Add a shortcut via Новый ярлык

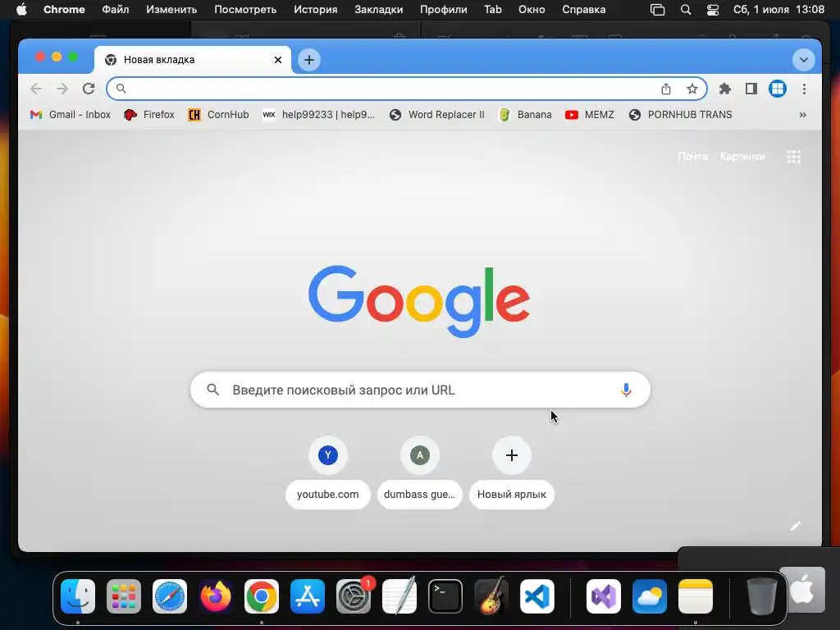[512, 472]
